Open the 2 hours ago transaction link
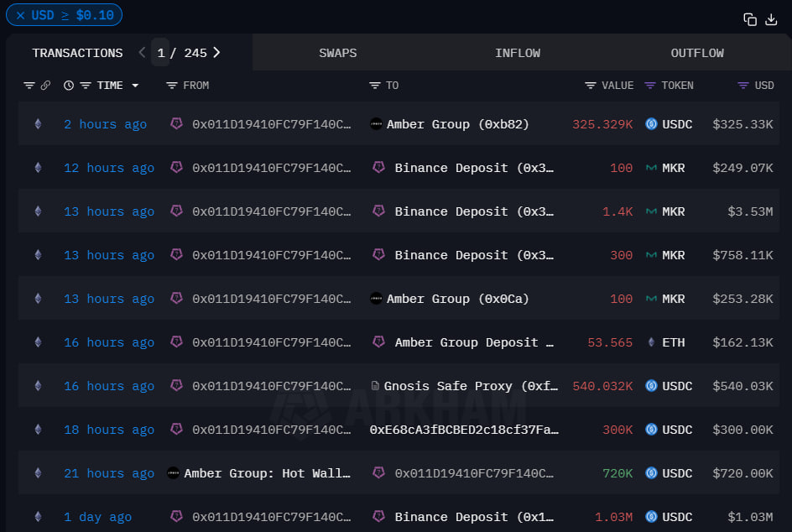 [105, 124]
